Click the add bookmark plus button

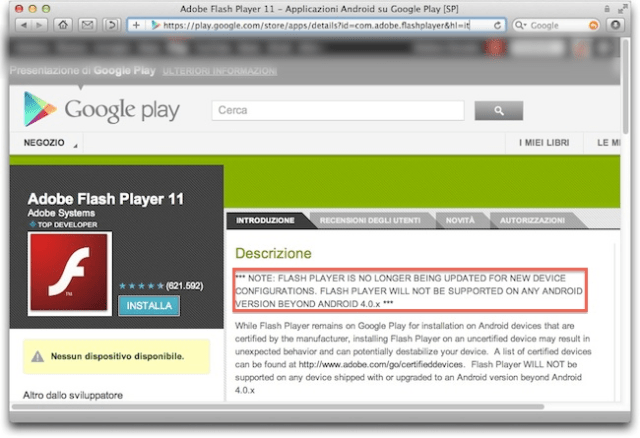[136, 24]
